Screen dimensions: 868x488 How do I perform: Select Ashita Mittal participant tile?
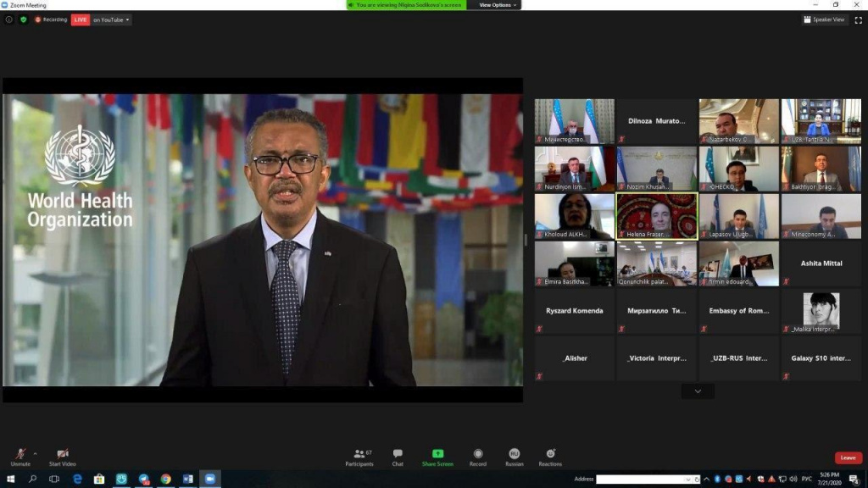click(821, 263)
